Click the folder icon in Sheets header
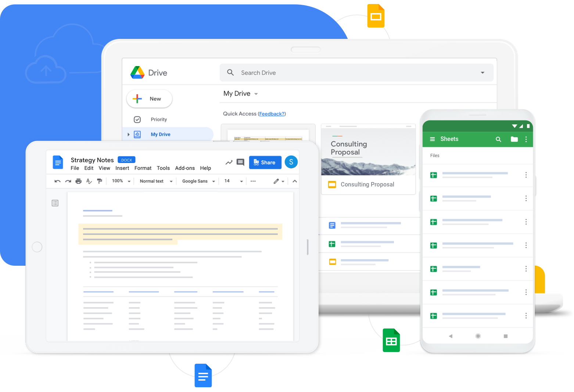Viewport: 574px width, 392px height. click(x=514, y=139)
